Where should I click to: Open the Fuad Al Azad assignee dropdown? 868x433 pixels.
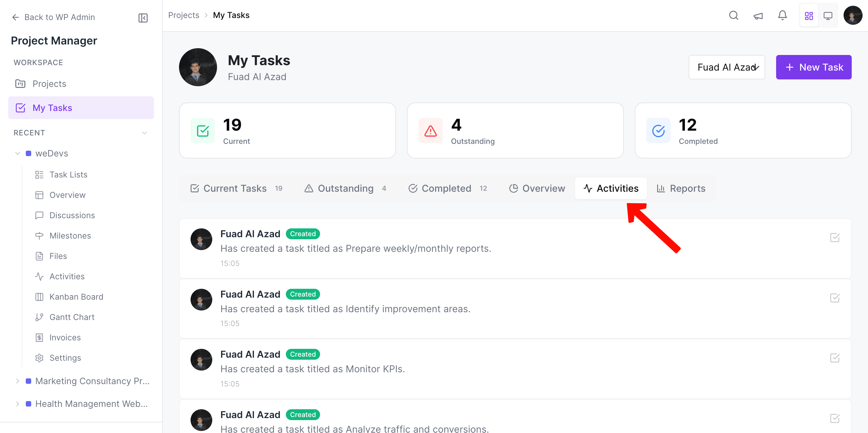(x=727, y=67)
